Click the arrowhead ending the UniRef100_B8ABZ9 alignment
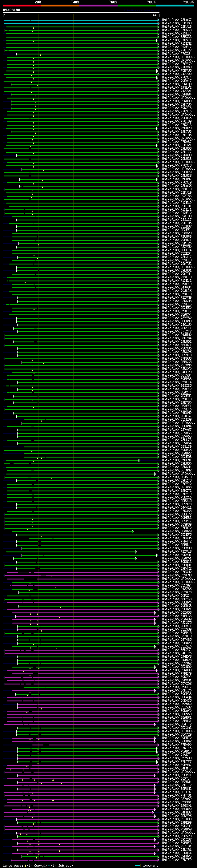Screen dimensions: 197x868 click(x=133, y=531)
